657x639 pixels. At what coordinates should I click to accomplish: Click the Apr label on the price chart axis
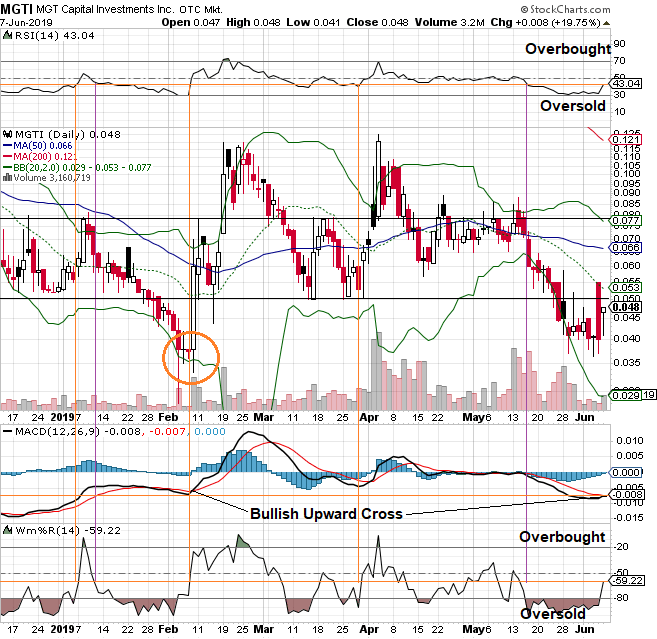(369, 417)
